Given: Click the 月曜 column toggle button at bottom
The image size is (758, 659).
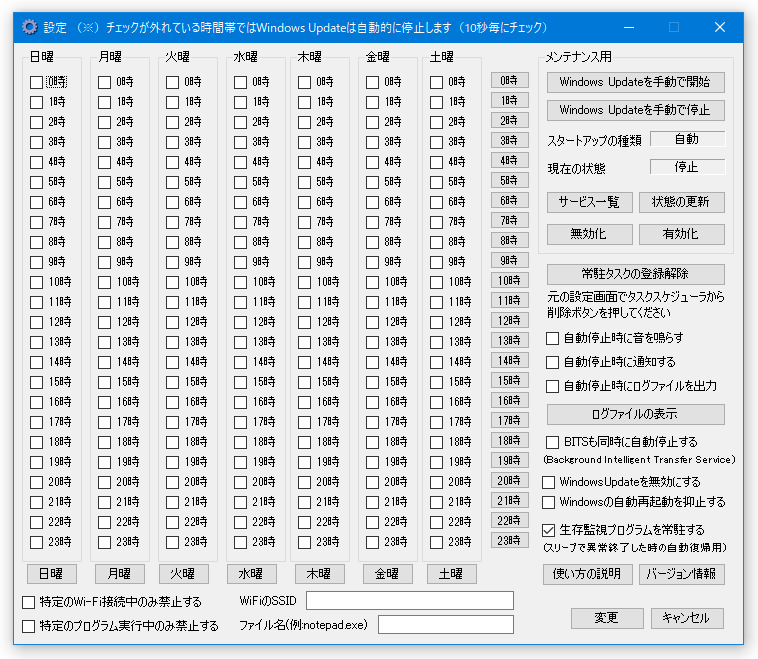Looking at the screenshot, I should pyautogui.click(x=120, y=574).
